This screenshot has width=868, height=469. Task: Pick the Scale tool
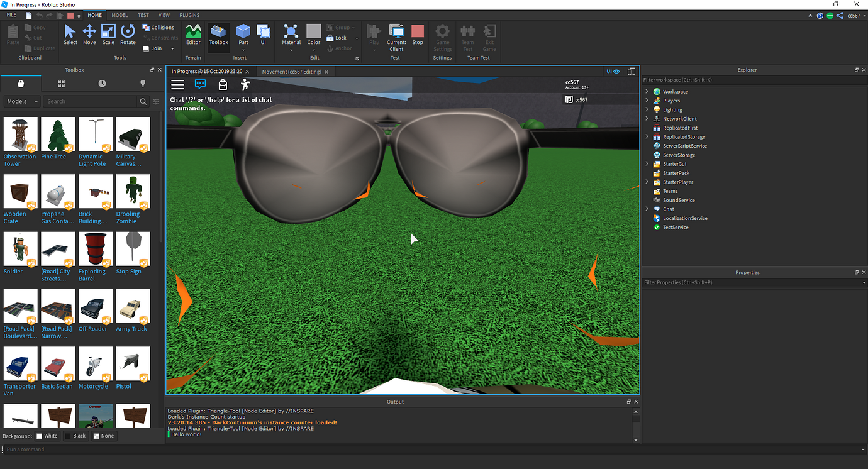[108, 35]
